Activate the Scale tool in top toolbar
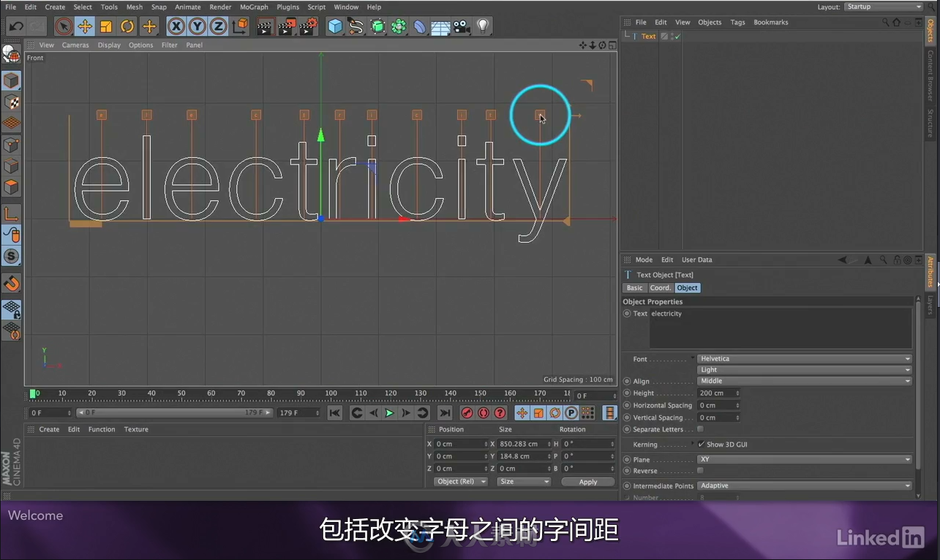940x560 pixels. click(106, 26)
